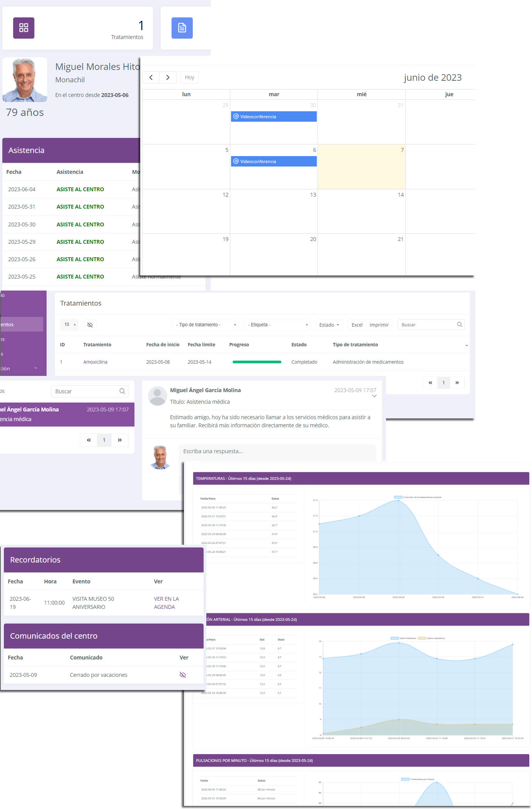Expand the message from Miguel Ángel García Molina
The height and width of the screenshot is (809, 532).
[x=374, y=396]
